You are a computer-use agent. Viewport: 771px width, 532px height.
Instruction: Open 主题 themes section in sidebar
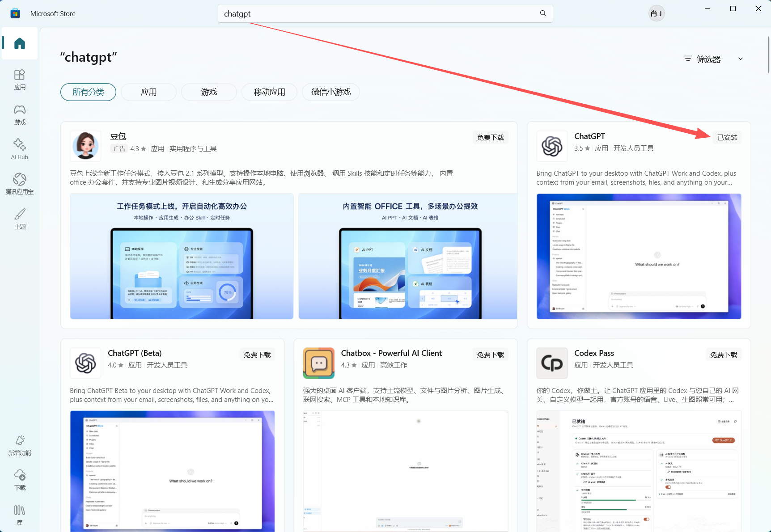point(20,219)
